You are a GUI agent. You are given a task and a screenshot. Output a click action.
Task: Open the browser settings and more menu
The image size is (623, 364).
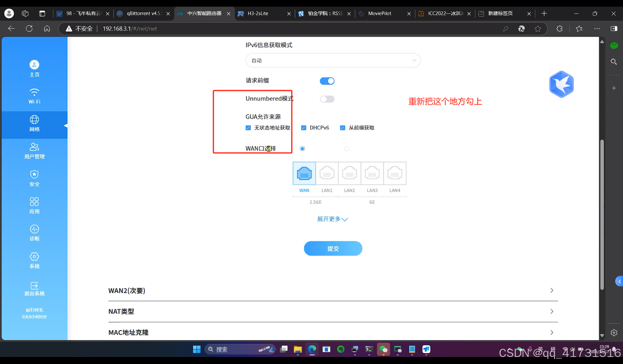pos(597,28)
